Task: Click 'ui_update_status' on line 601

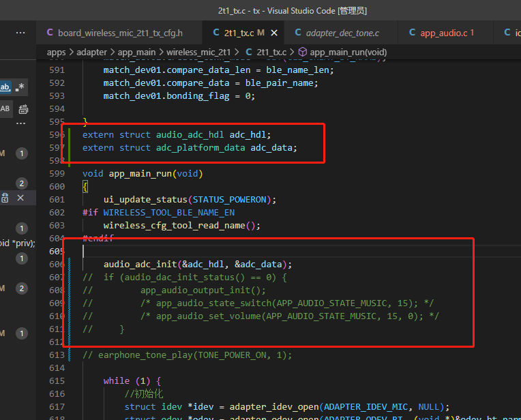Action: 145,200
